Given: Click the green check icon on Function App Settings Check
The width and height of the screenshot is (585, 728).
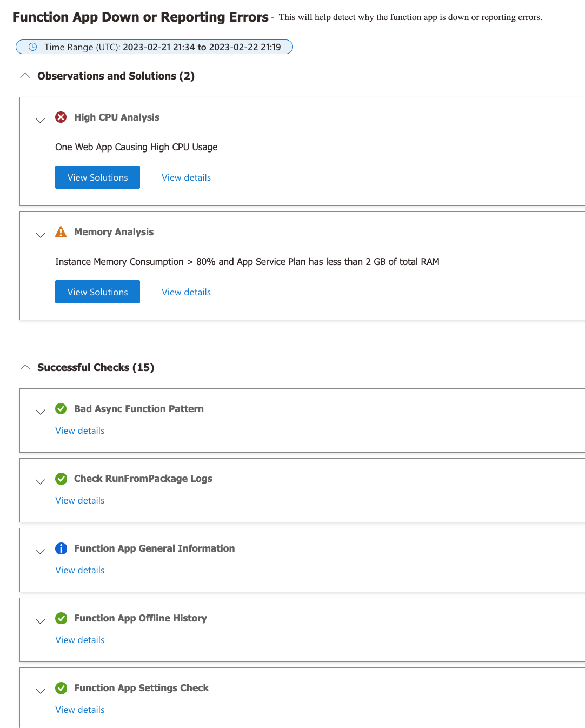Looking at the screenshot, I should click(61, 687).
